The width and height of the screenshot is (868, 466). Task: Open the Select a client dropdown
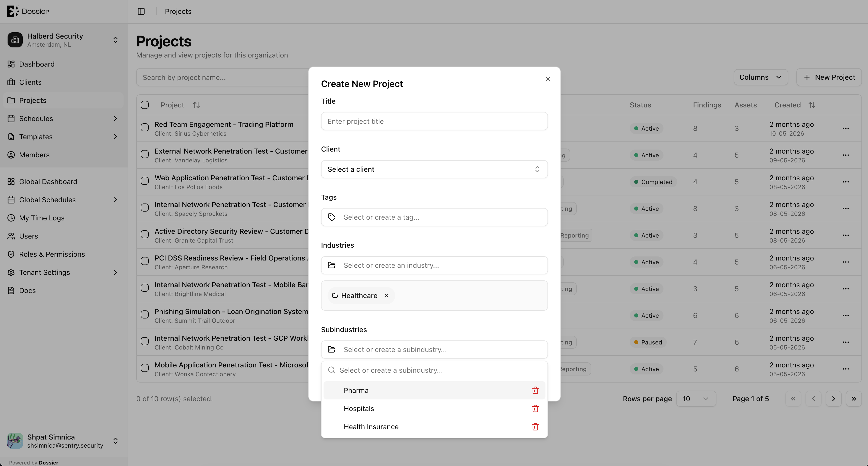click(434, 169)
